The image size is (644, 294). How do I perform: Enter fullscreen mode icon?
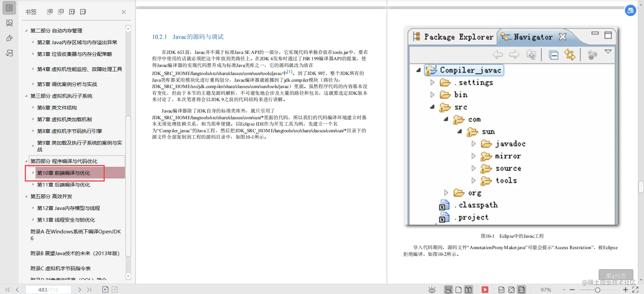(x=635, y=290)
